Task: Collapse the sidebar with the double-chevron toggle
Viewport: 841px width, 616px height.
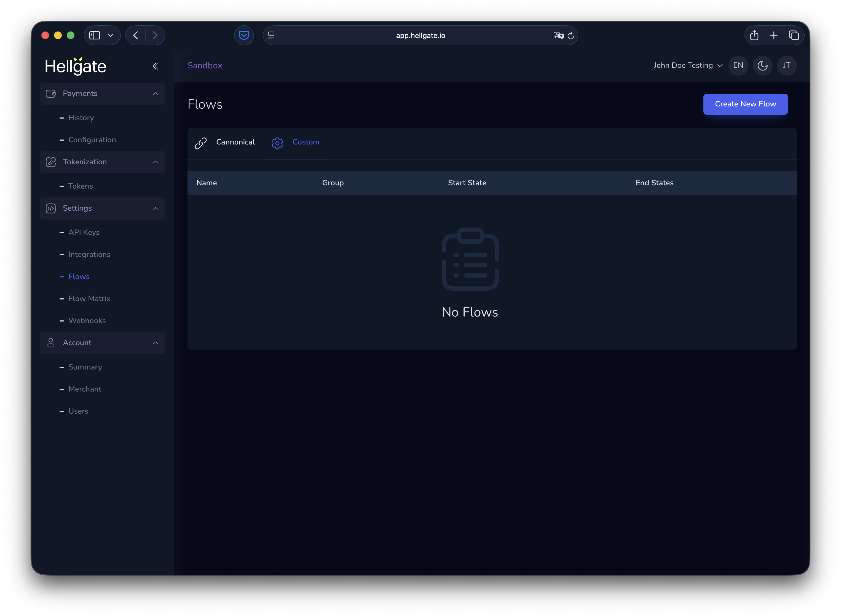Action: (x=156, y=66)
